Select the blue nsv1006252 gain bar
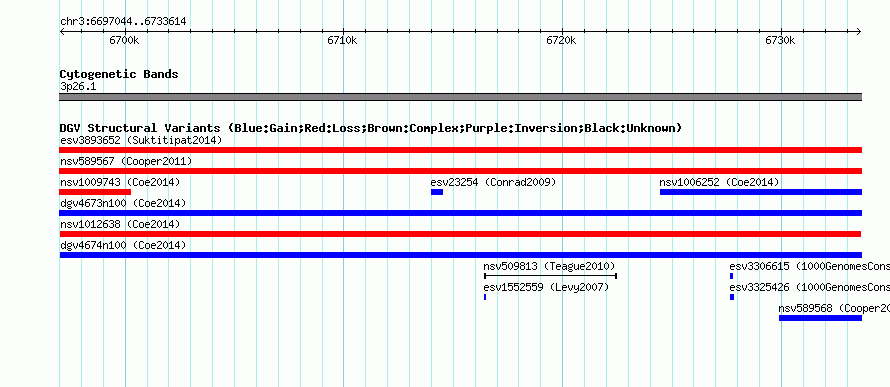 click(761, 192)
